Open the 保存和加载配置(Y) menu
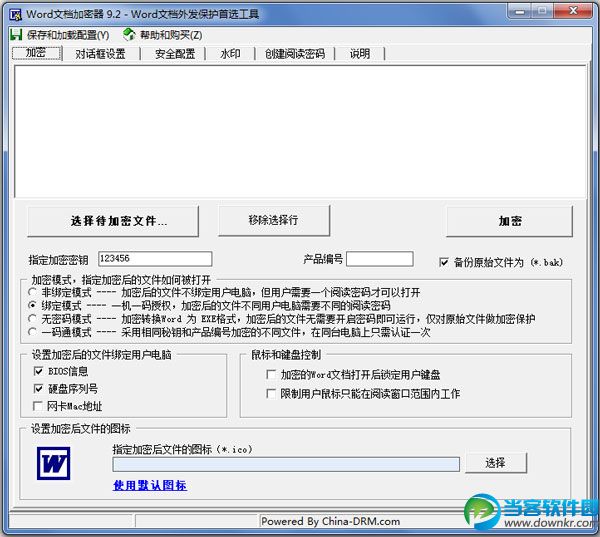600x537 pixels. pyautogui.click(x=68, y=35)
